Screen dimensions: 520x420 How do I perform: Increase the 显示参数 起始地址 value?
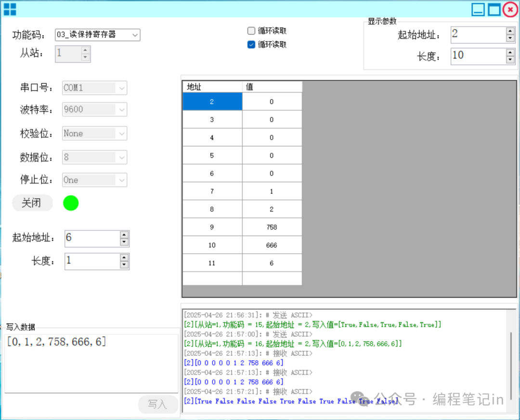pos(509,31)
